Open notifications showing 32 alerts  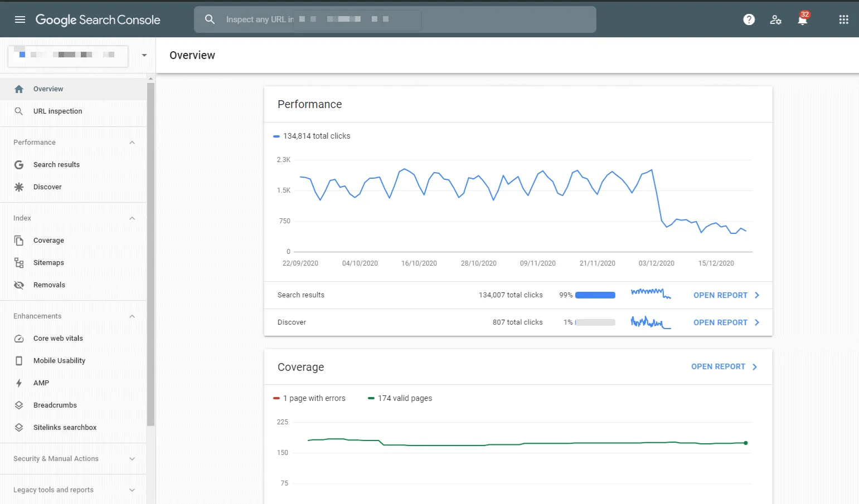coord(803,19)
